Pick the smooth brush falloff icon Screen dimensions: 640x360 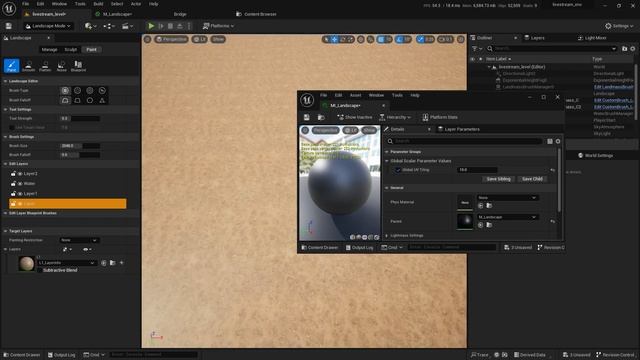[x=65, y=100]
